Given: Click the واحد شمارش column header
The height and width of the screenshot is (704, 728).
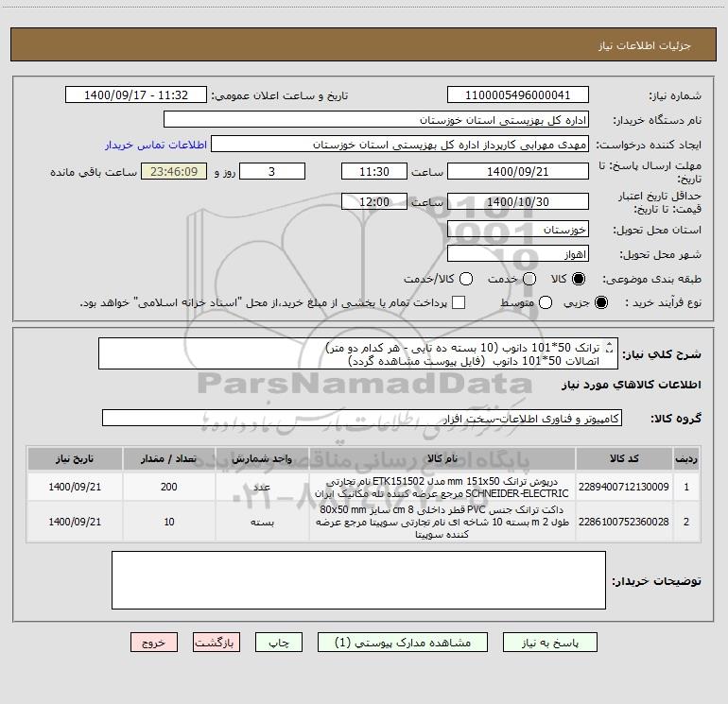Looking at the screenshot, I should coord(262,458).
